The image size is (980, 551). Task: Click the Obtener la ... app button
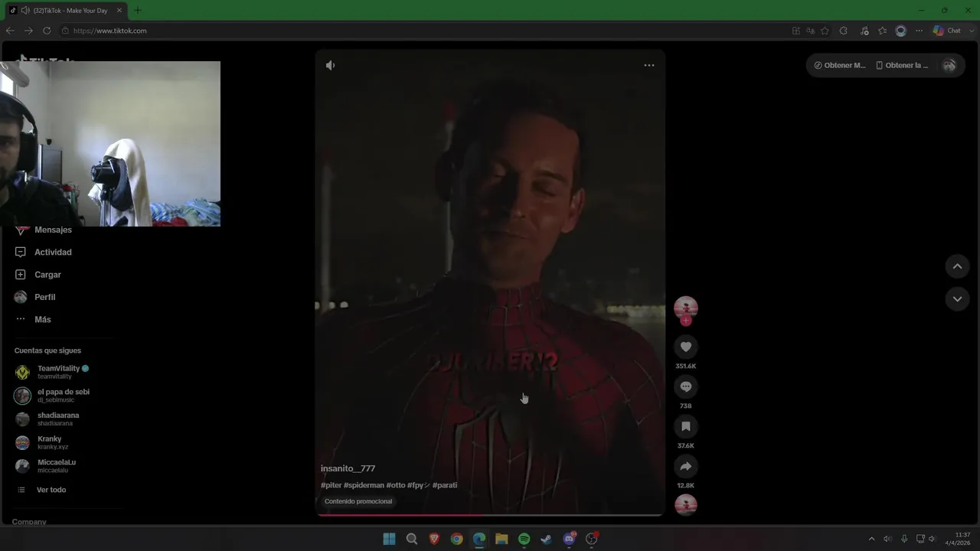point(902,65)
